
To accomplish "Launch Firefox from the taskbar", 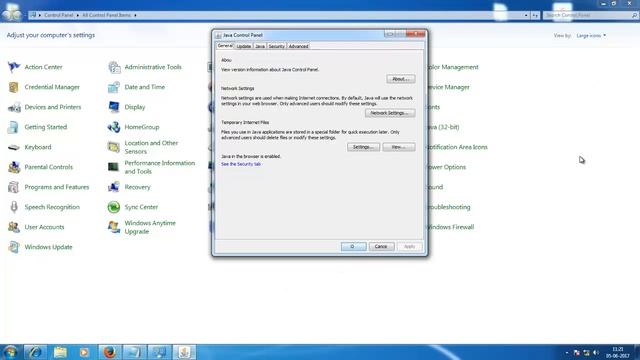I will pyautogui.click(x=109, y=352).
